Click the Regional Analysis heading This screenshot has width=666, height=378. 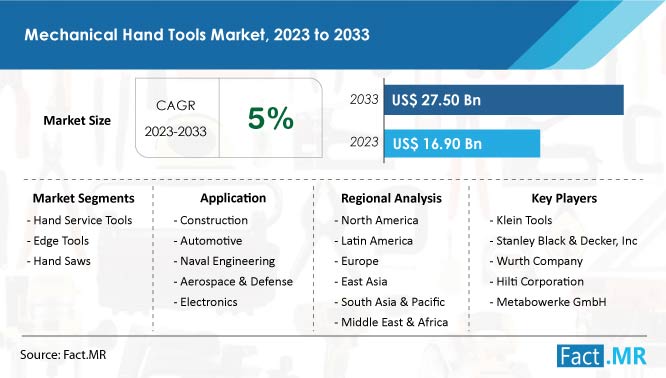pyautogui.click(x=391, y=198)
